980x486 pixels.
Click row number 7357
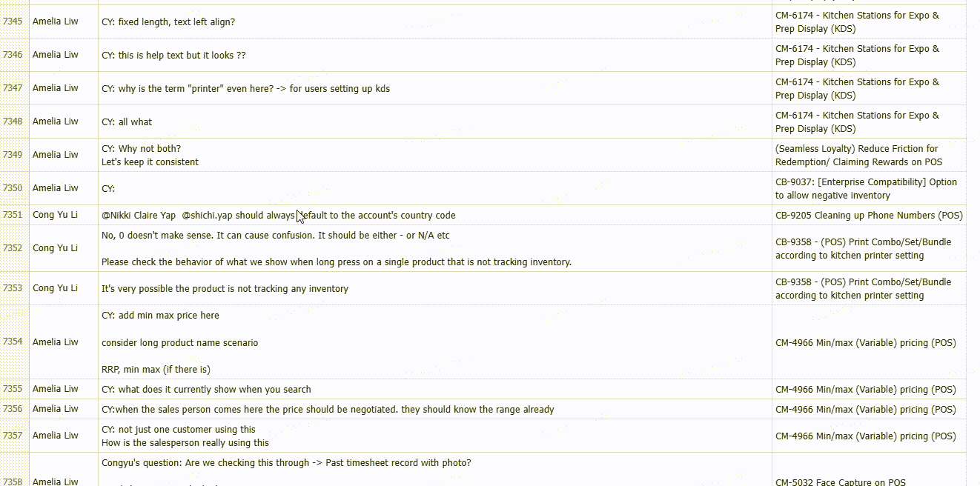coord(13,436)
